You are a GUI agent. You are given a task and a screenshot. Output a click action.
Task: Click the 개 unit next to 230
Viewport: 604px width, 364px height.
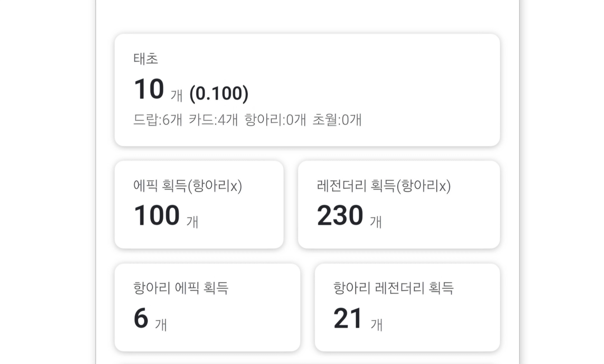(376, 222)
